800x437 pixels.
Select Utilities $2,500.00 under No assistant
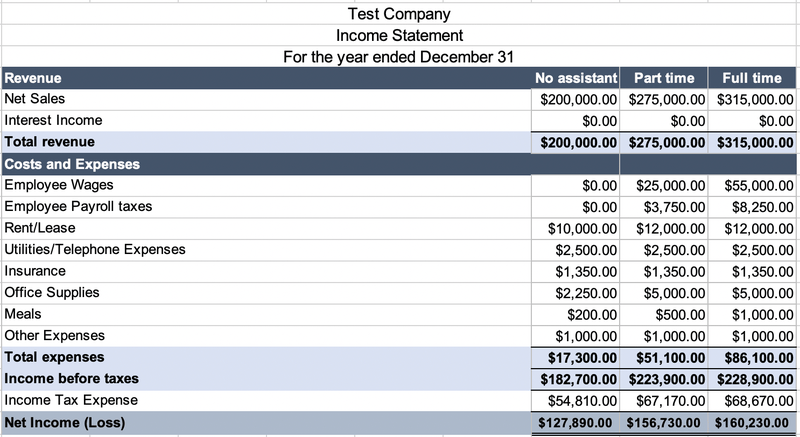pyautogui.click(x=576, y=250)
